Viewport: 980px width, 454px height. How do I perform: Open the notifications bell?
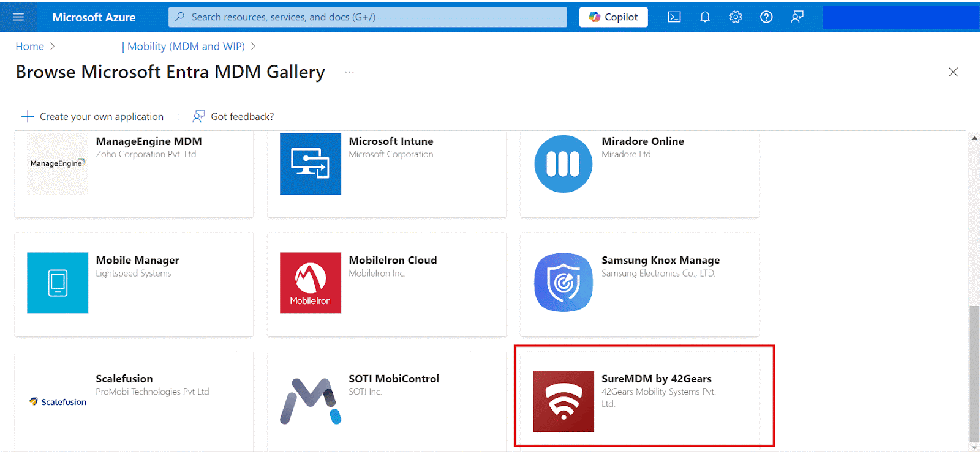click(x=705, y=17)
